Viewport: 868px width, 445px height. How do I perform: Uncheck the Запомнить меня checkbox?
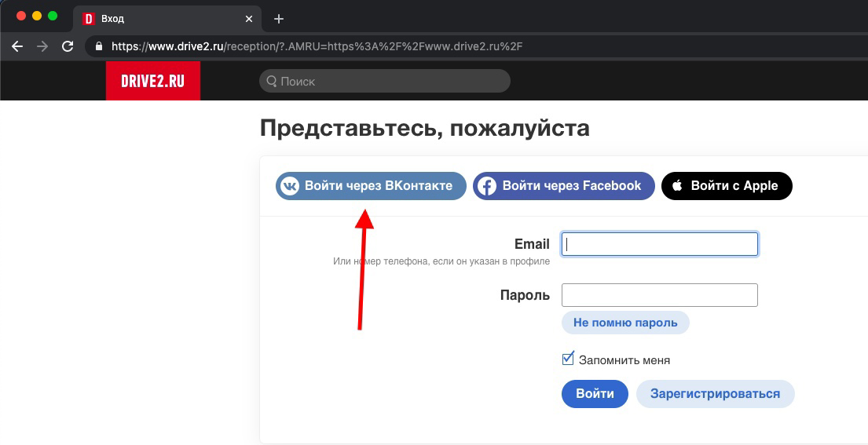click(x=568, y=359)
